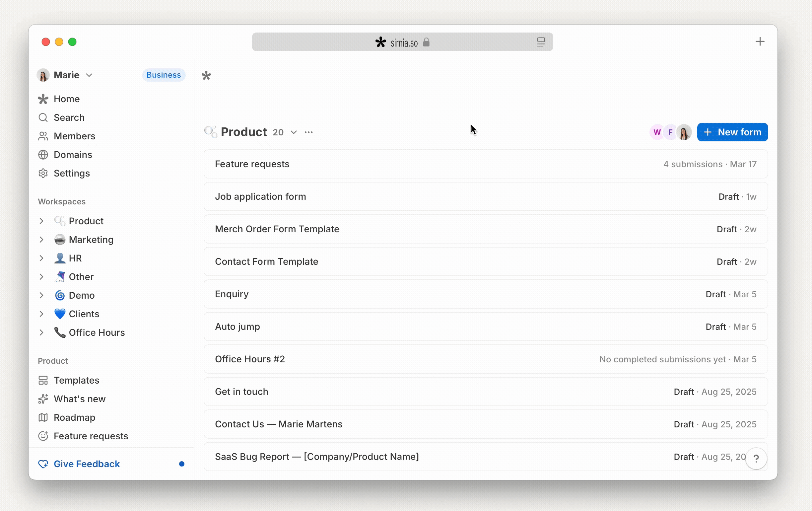The image size is (812, 511).
Task: Click the Roadmap map icon
Action: [x=43, y=417]
